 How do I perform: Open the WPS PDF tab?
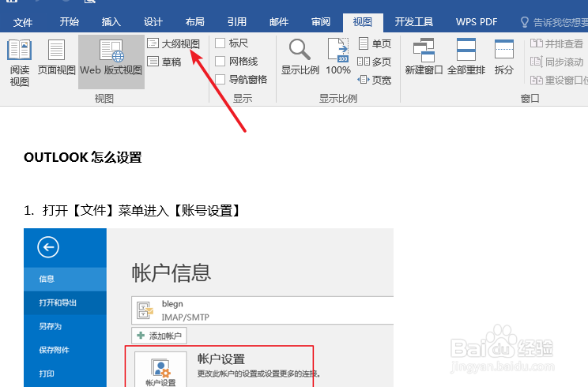coord(477,22)
